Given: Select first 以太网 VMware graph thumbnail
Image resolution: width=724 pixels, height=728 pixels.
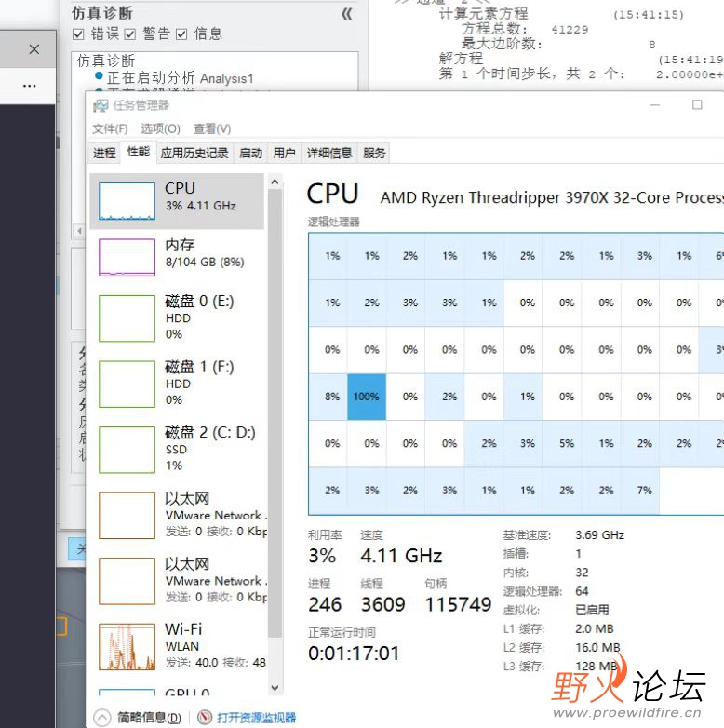Looking at the screenshot, I should [x=127, y=516].
